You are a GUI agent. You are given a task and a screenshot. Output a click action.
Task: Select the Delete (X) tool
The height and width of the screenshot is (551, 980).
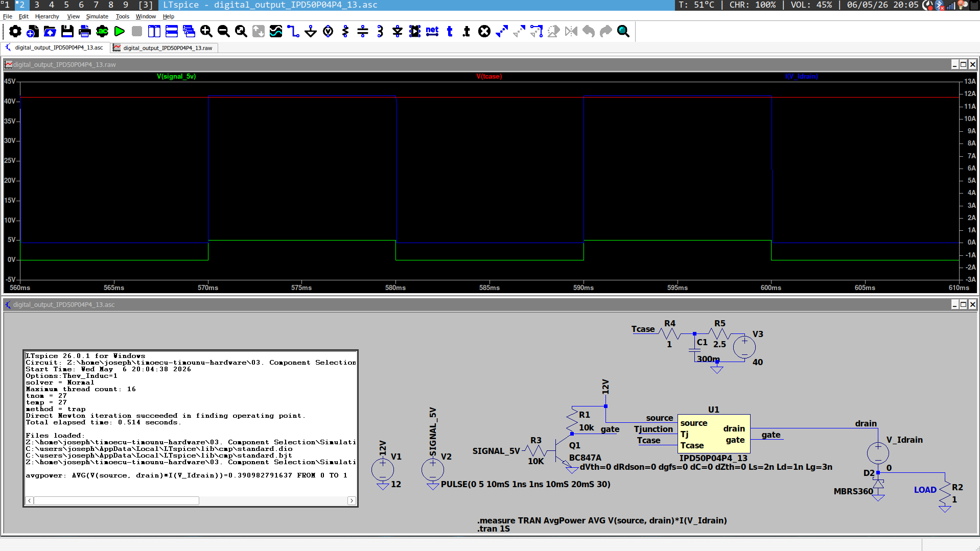coord(484,32)
